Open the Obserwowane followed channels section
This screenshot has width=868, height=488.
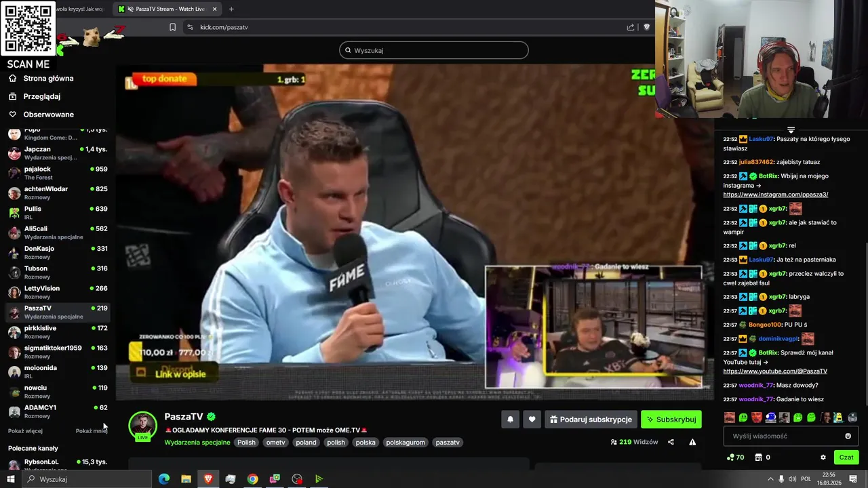[41, 115]
